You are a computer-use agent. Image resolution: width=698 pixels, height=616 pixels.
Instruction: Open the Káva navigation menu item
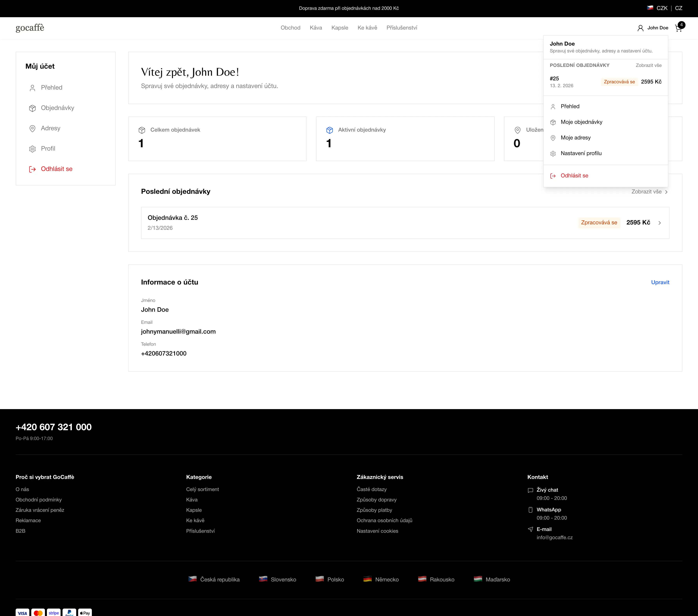tap(316, 28)
